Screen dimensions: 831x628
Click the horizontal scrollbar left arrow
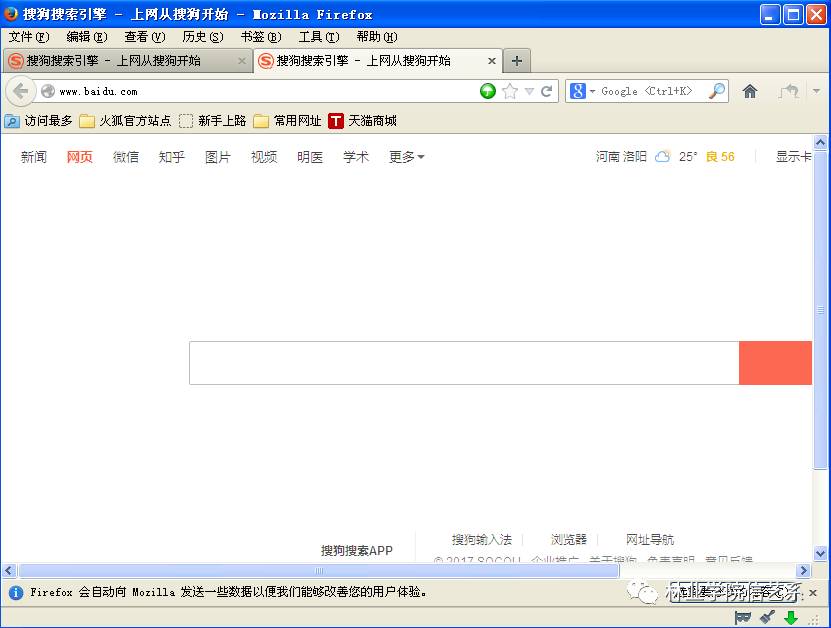pos(8,571)
